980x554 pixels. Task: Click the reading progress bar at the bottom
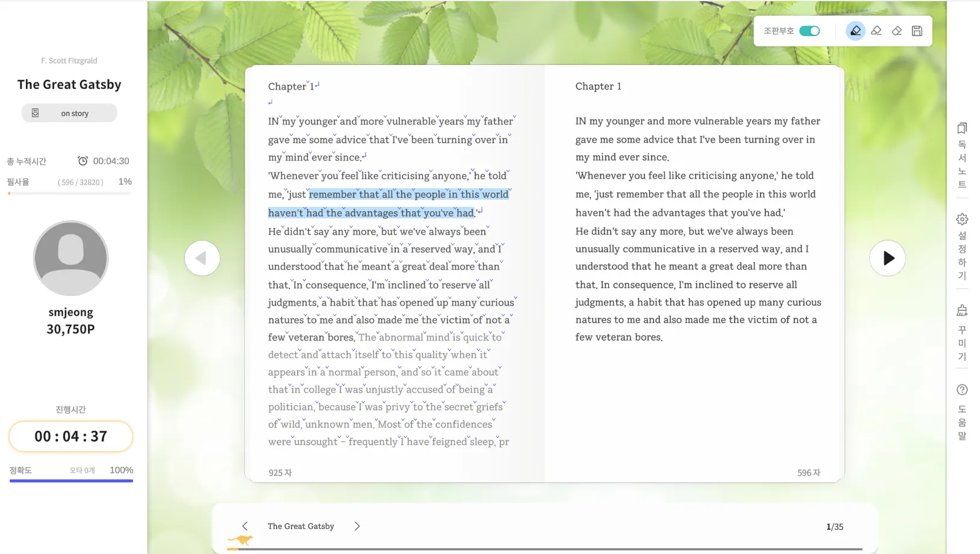pyautogui.click(x=545, y=549)
